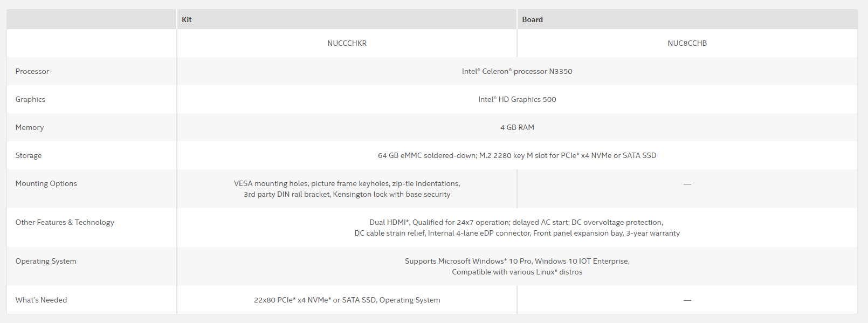Click the Mounting Options row label
Screen dimensions: 868x323
click(x=46, y=183)
